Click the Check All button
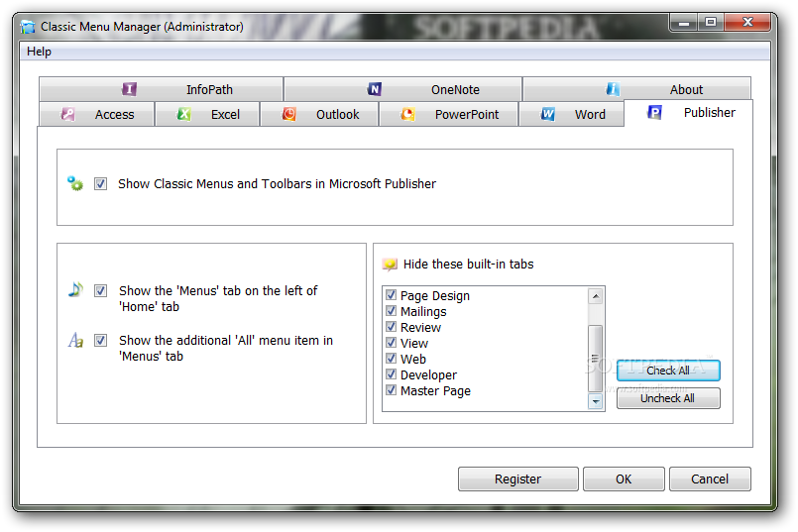 point(668,371)
